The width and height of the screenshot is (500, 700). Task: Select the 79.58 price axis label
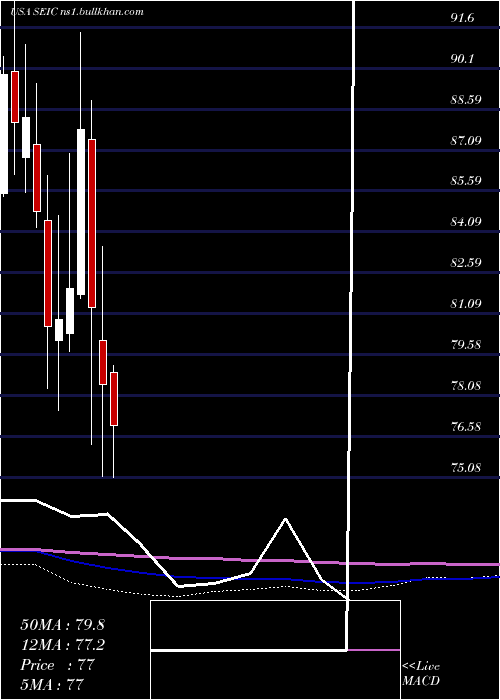(466, 345)
